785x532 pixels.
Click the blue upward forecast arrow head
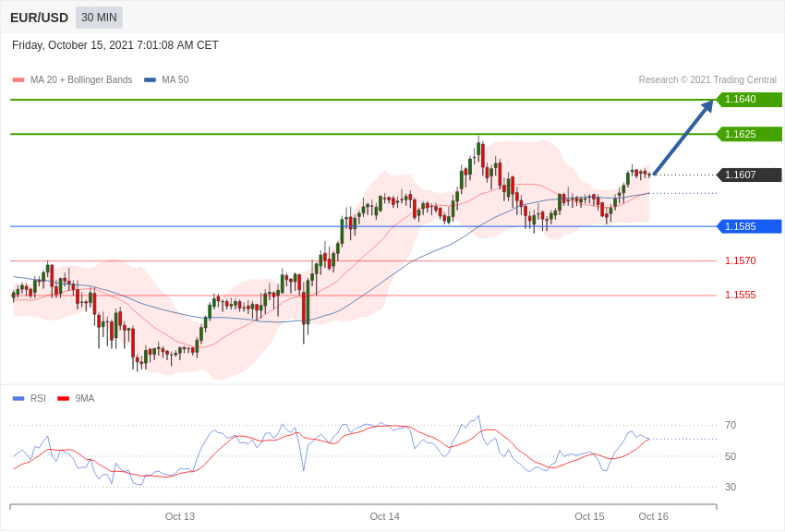point(706,106)
